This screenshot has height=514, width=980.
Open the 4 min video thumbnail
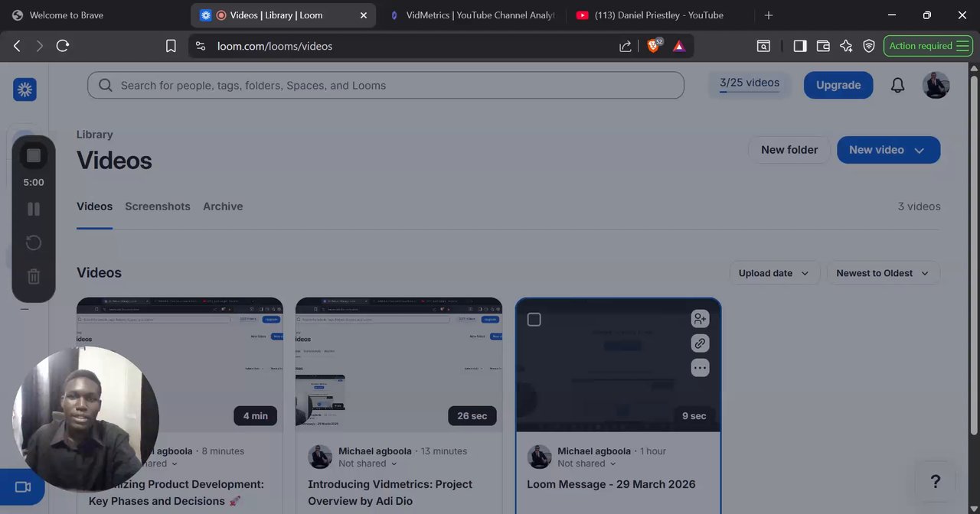pos(180,365)
